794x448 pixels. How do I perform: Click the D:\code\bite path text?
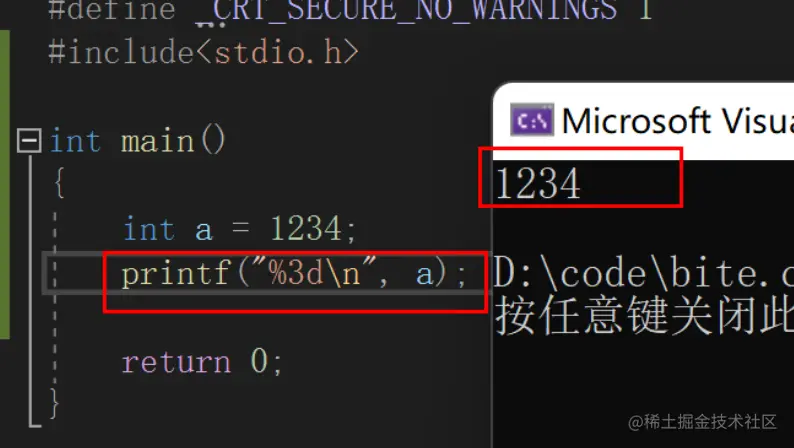click(x=644, y=273)
